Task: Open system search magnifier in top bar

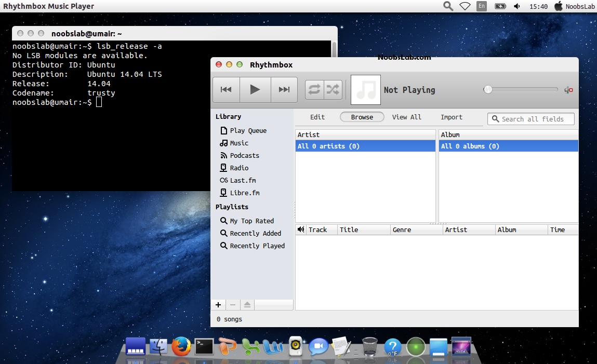Action: [448, 6]
